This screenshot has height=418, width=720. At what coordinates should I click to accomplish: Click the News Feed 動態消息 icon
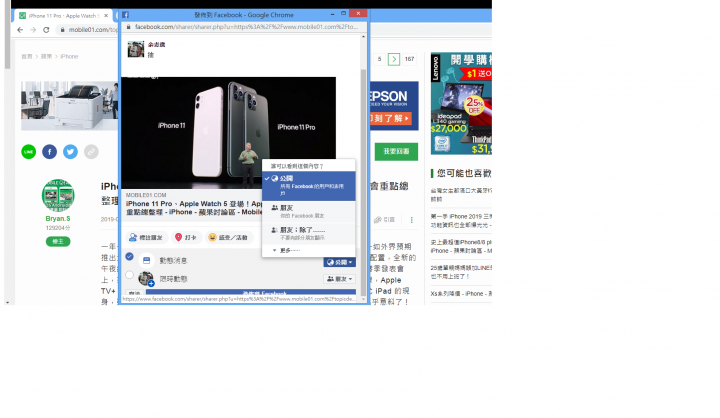pyautogui.click(x=146, y=260)
